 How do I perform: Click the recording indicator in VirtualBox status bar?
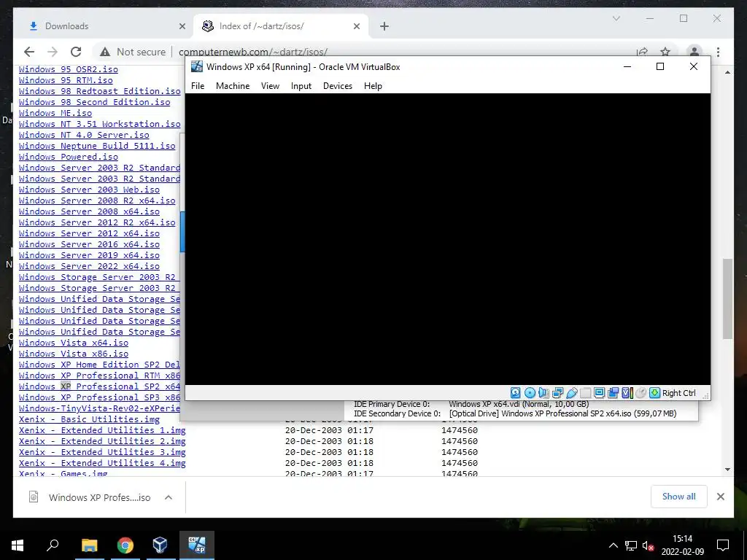click(x=613, y=393)
